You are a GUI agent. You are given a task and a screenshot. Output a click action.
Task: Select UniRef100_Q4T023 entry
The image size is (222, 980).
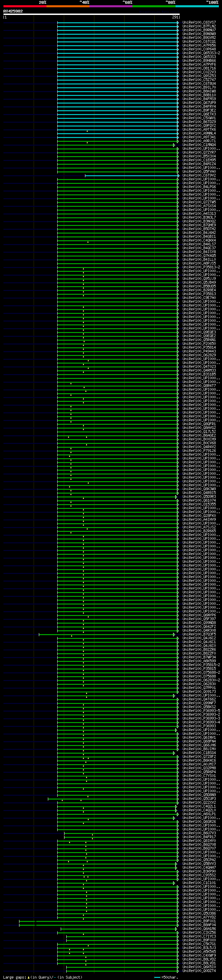199,366
